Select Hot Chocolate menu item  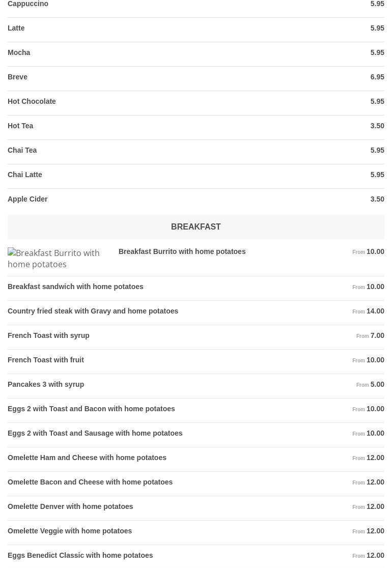(x=32, y=101)
